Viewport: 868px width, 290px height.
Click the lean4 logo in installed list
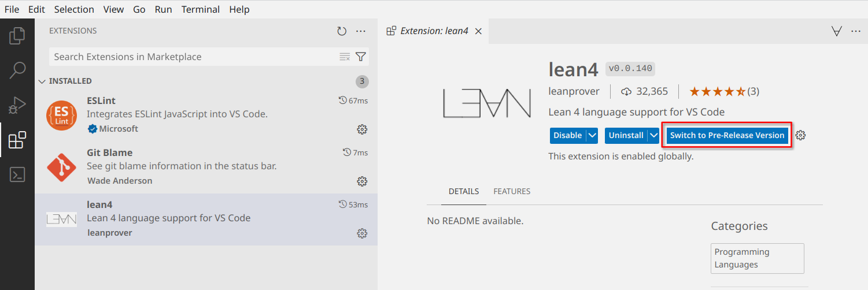(61, 219)
